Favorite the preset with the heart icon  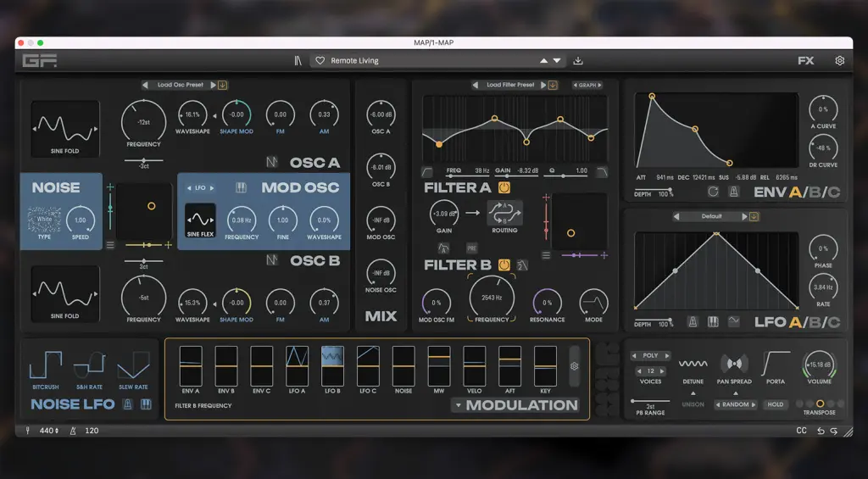click(320, 61)
